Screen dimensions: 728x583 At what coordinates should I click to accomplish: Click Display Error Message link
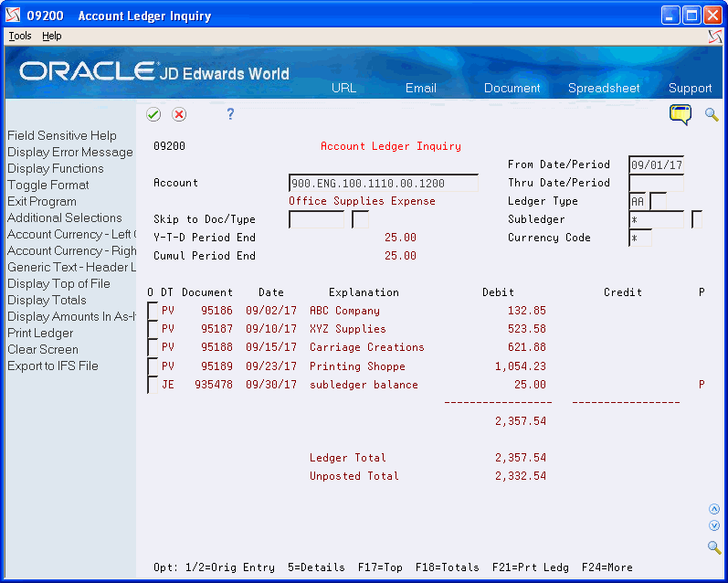pyautogui.click(x=70, y=152)
